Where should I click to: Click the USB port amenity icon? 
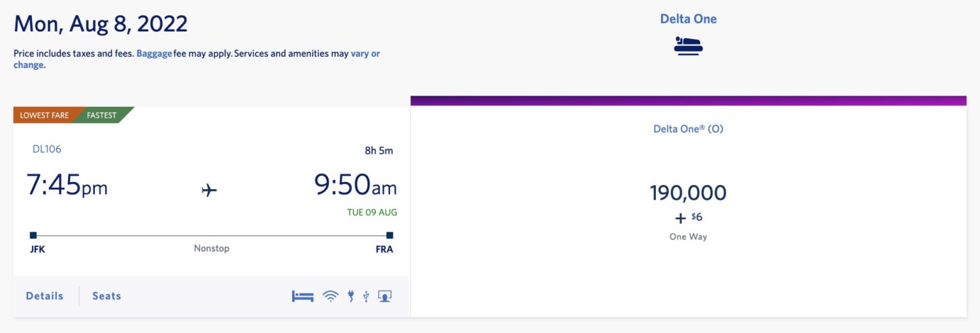coord(366,296)
